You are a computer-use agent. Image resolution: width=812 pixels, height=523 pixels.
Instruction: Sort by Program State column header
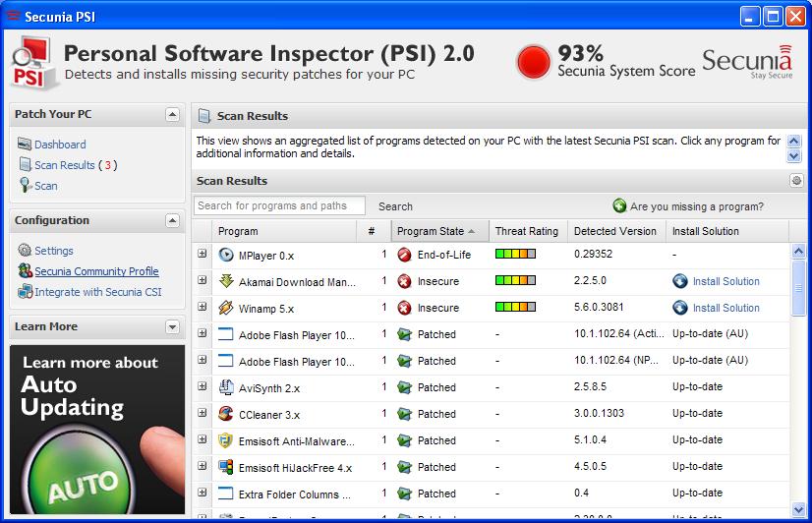[x=431, y=231]
